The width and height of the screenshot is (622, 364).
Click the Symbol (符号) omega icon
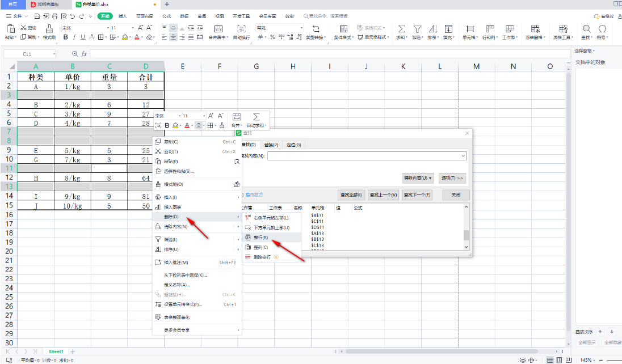(x=602, y=29)
